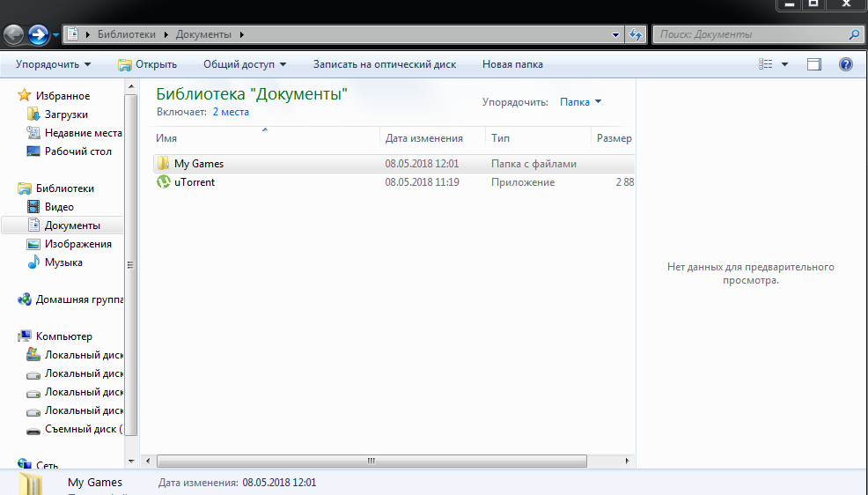Image resolution: width=868 pixels, height=495 pixels.
Task: Select Компьютер in the navigation pane
Action: pos(63,336)
